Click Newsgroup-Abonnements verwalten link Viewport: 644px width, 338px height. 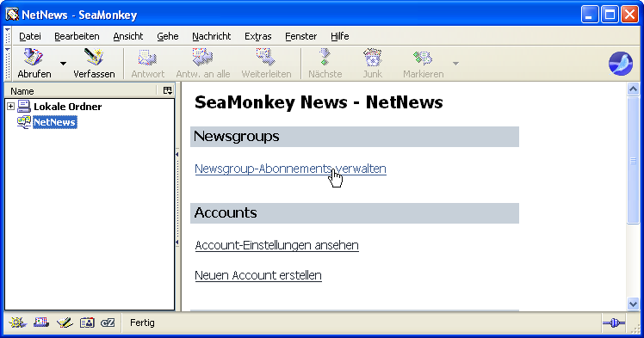[x=290, y=169]
